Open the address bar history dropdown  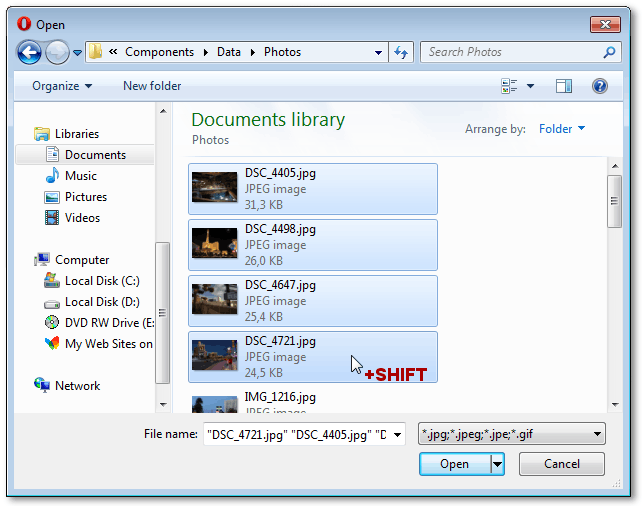point(378,52)
